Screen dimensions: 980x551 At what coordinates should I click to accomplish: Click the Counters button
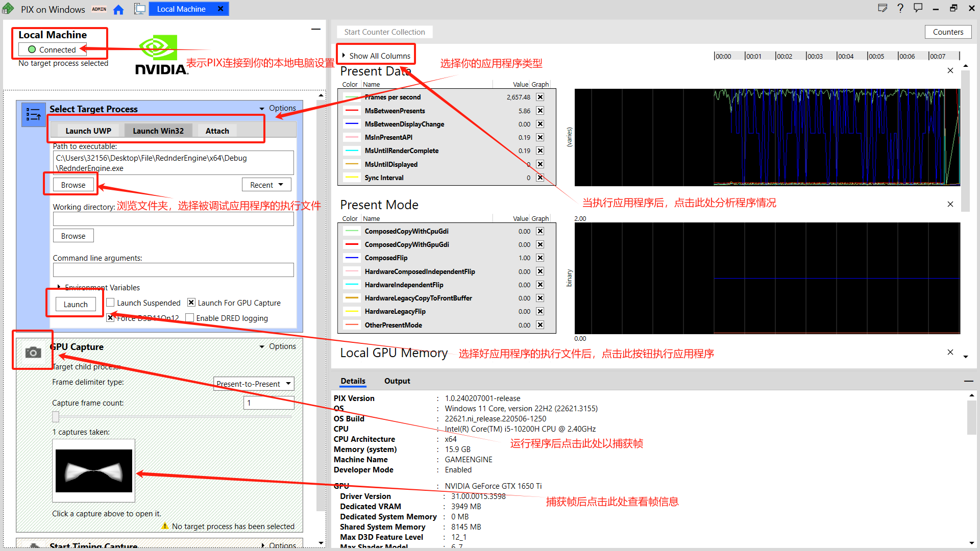pos(948,32)
